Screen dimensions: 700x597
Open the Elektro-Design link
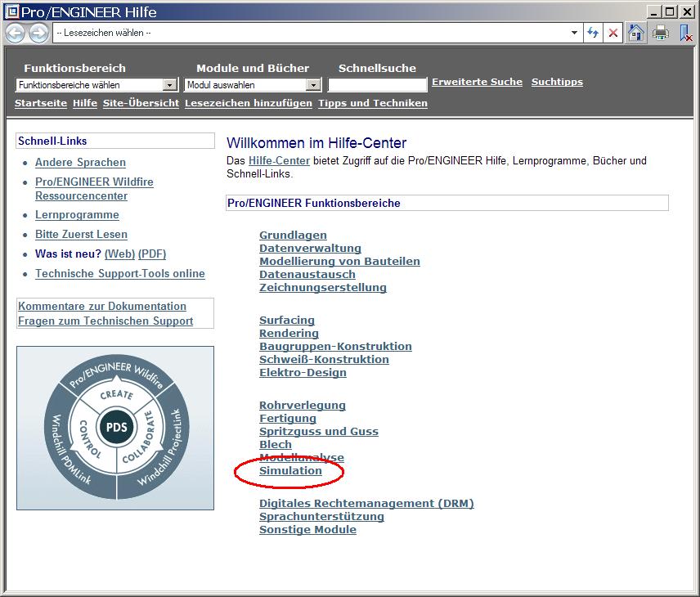pyautogui.click(x=303, y=373)
